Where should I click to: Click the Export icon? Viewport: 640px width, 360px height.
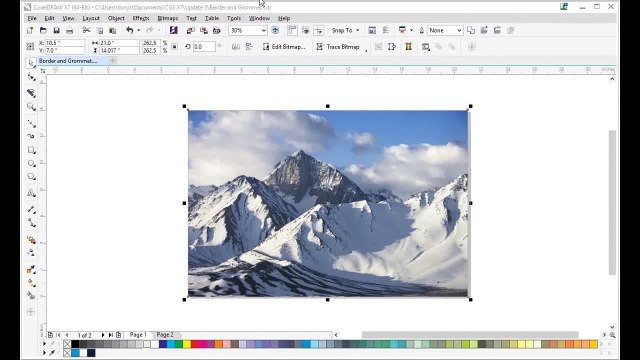203,30
